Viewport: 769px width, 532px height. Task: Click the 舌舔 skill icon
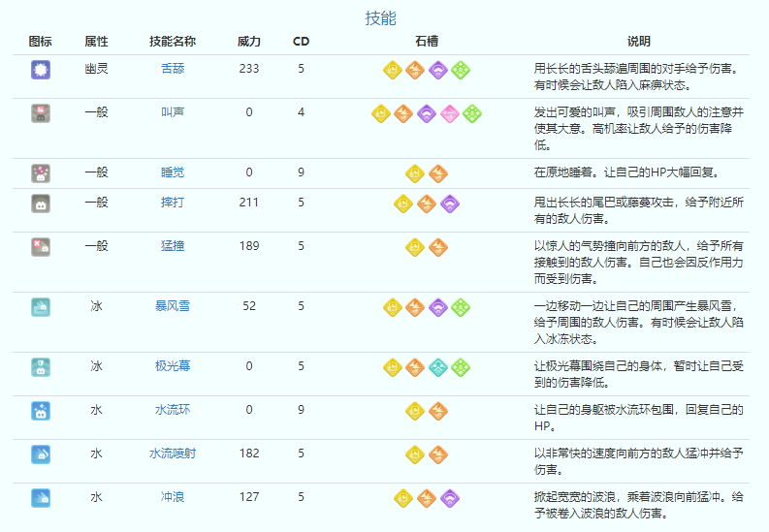pos(41,70)
